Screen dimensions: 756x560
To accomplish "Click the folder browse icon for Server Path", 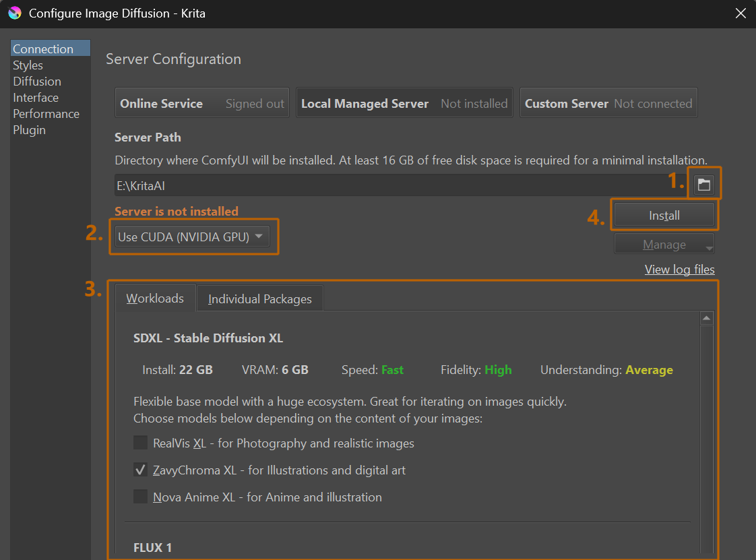I will [x=704, y=185].
